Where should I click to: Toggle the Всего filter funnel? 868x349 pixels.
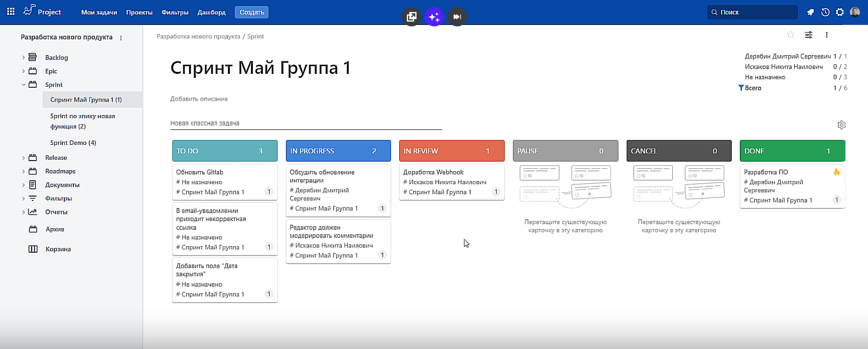(x=741, y=88)
